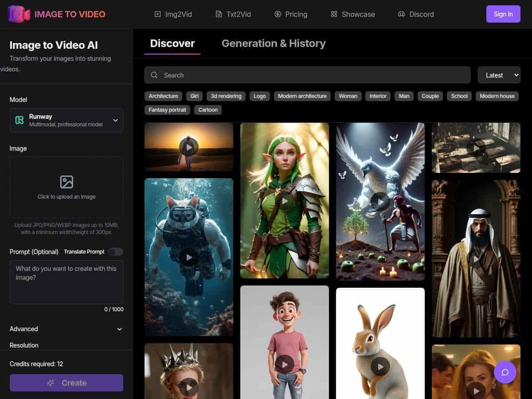Viewport: 532px width, 399px height.
Task: Enable the Translate Prompt toggle
Action: 115,252
